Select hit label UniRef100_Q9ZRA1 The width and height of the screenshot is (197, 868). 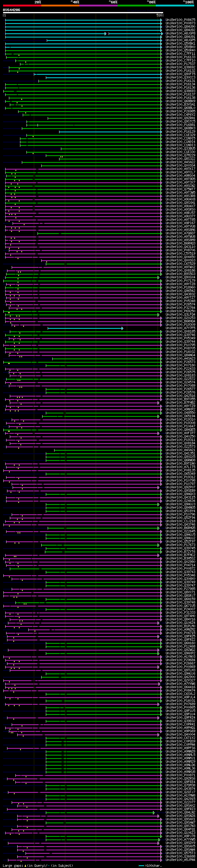pos(180,118)
